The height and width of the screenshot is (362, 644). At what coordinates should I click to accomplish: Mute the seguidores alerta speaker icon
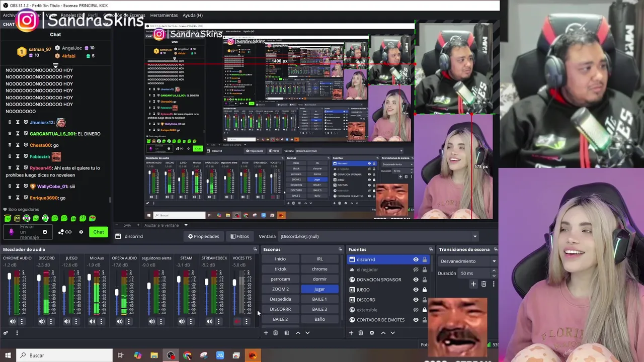click(152, 321)
